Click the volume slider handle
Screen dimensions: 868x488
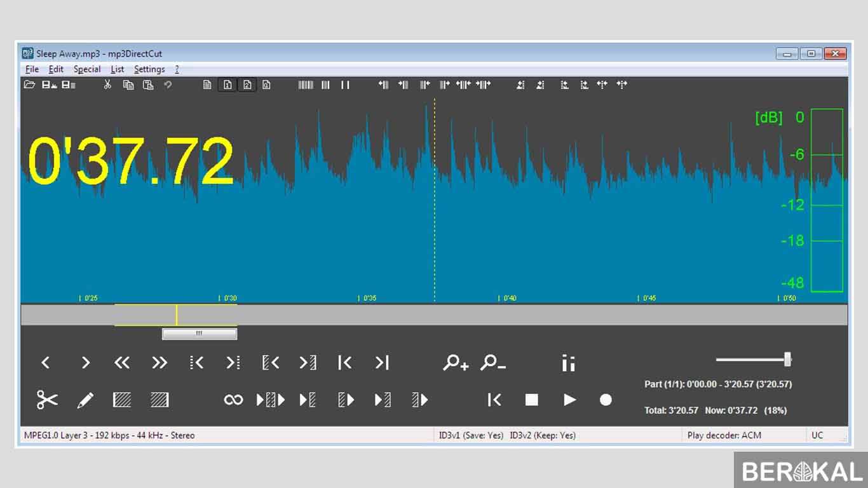tap(787, 360)
